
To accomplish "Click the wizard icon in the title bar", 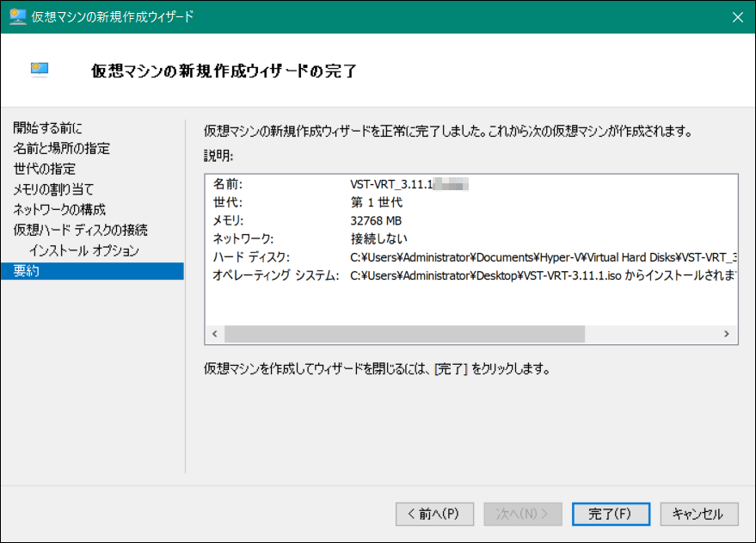I will click(x=17, y=16).
